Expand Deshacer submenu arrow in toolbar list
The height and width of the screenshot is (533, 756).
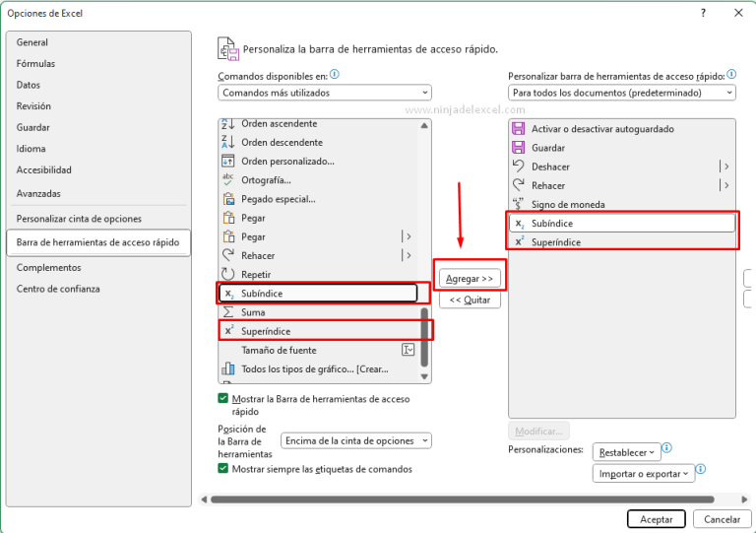coord(725,167)
